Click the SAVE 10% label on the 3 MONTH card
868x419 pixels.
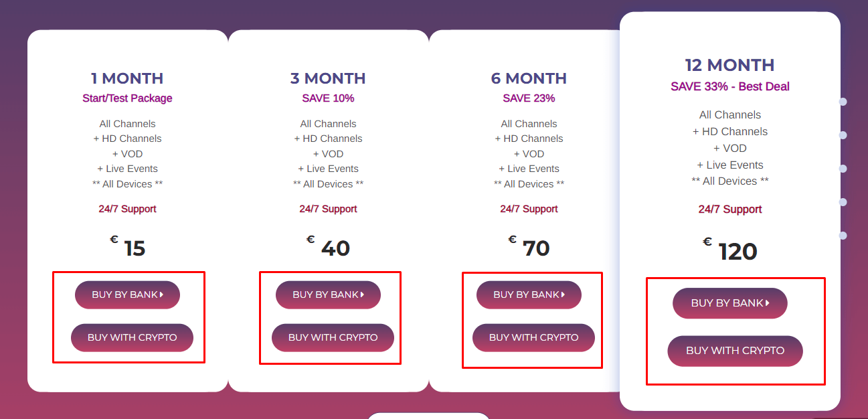tap(328, 98)
